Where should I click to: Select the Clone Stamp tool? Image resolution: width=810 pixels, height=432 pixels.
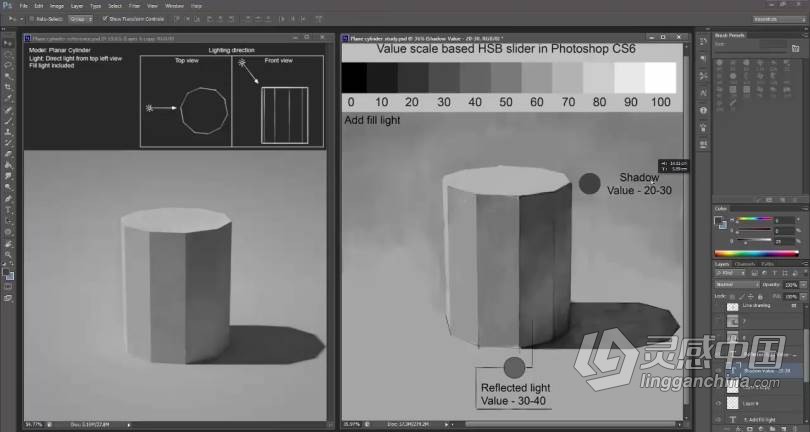pyautogui.click(x=8, y=132)
